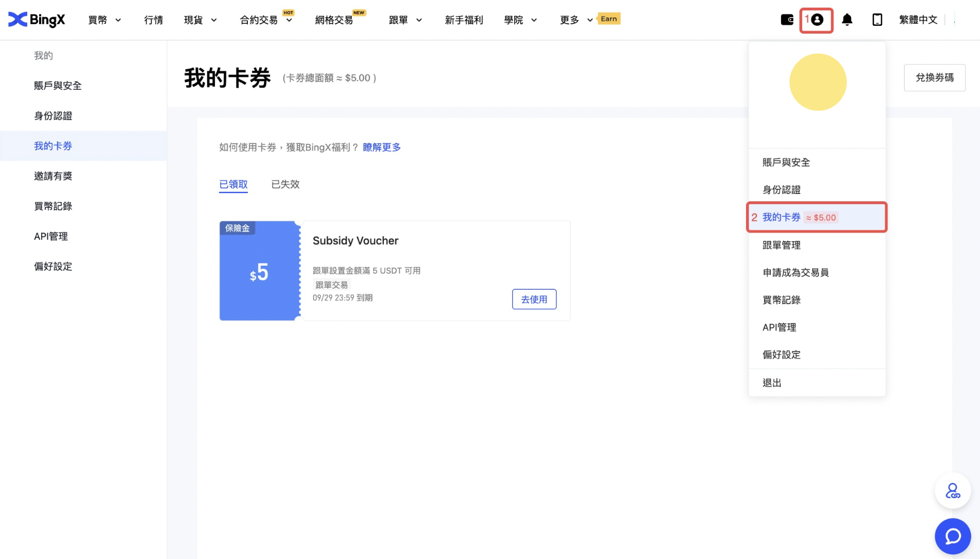Open notifications bell icon
This screenshot has width=980, height=559.
coord(847,20)
